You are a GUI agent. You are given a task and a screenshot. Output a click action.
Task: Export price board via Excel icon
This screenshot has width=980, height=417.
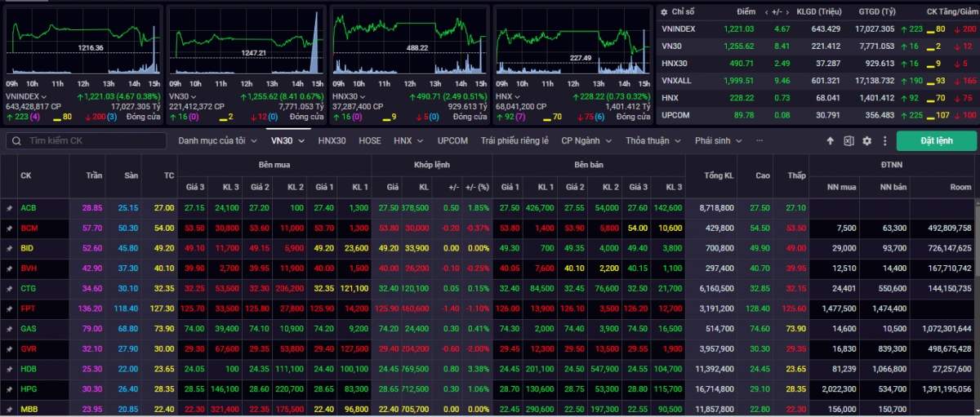tap(849, 141)
